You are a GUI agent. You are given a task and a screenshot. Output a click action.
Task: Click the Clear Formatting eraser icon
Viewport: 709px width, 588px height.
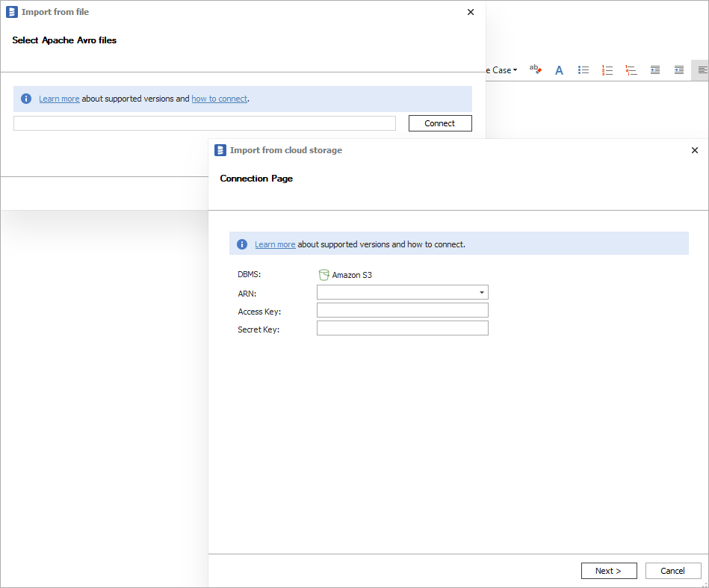[x=535, y=69]
